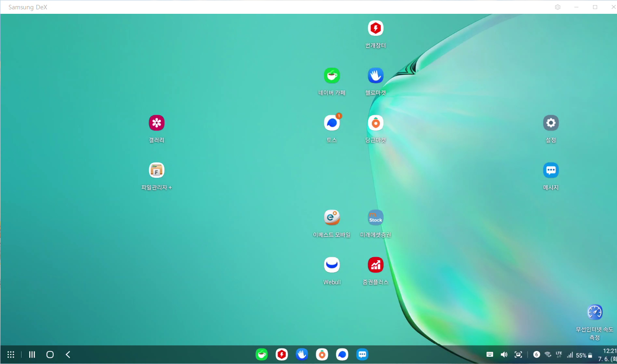Open Naver Cafe from the taskbar

[x=262, y=355]
